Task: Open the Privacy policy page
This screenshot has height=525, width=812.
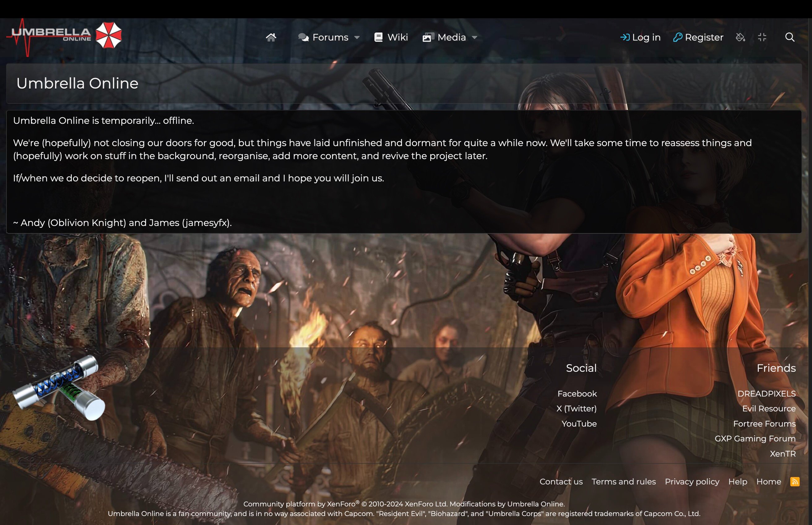Action: pyautogui.click(x=692, y=482)
